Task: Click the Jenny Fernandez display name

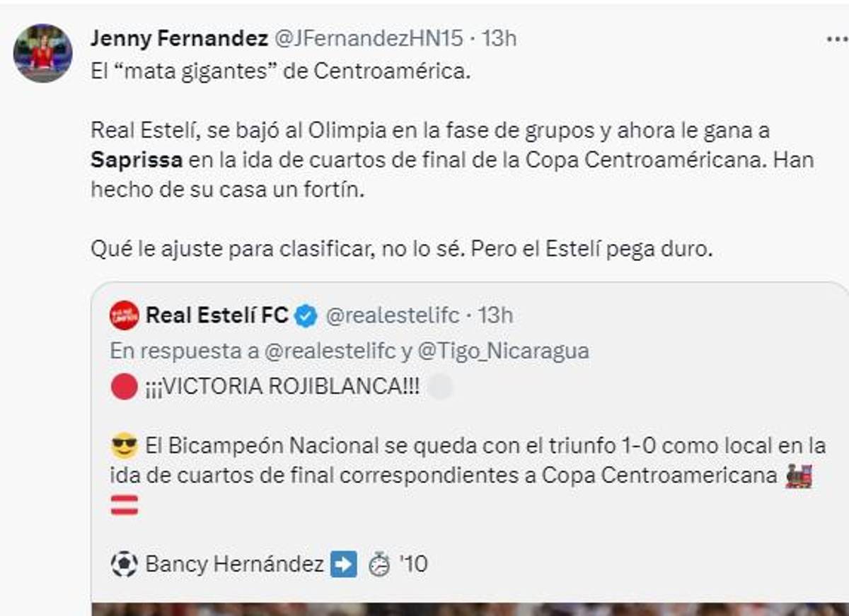Action: [x=178, y=38]
